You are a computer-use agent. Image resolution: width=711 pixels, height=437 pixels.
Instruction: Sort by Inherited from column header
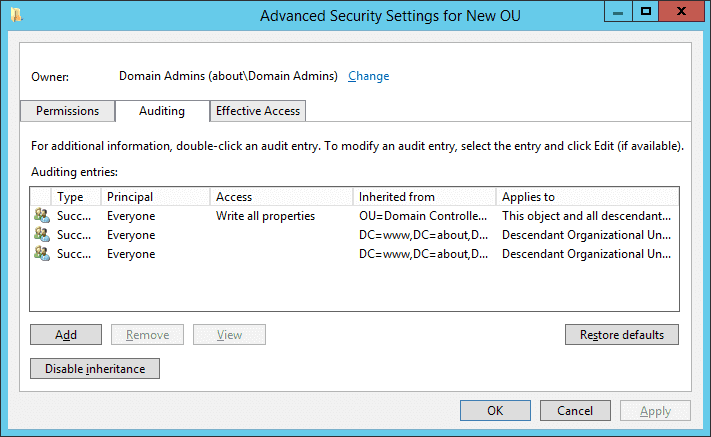(x=424, y=197)
